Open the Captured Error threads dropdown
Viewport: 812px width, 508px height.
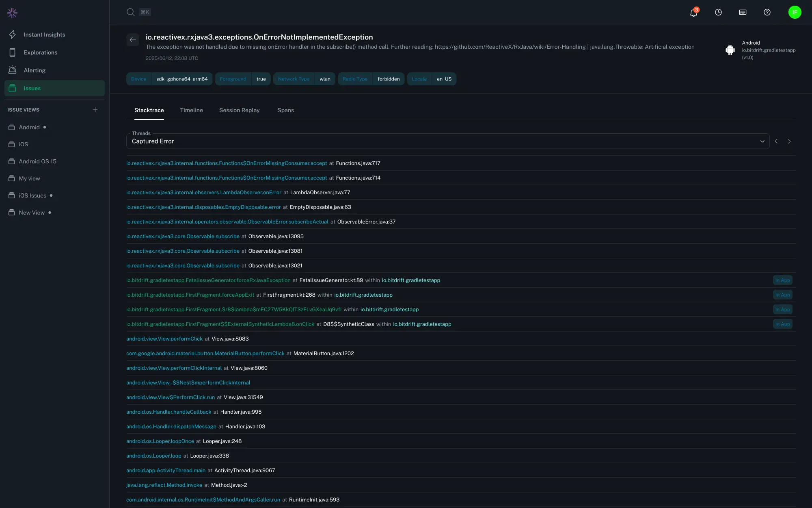click(762, 141)
